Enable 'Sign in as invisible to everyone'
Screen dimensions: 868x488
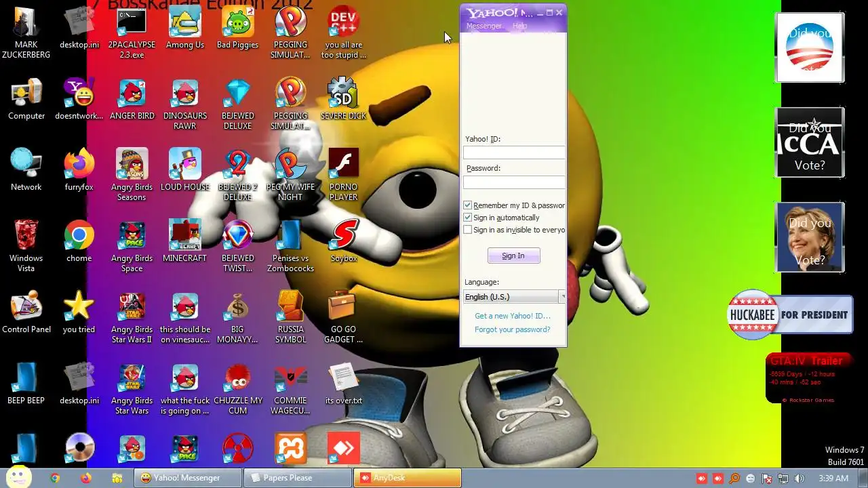point(467,230)
